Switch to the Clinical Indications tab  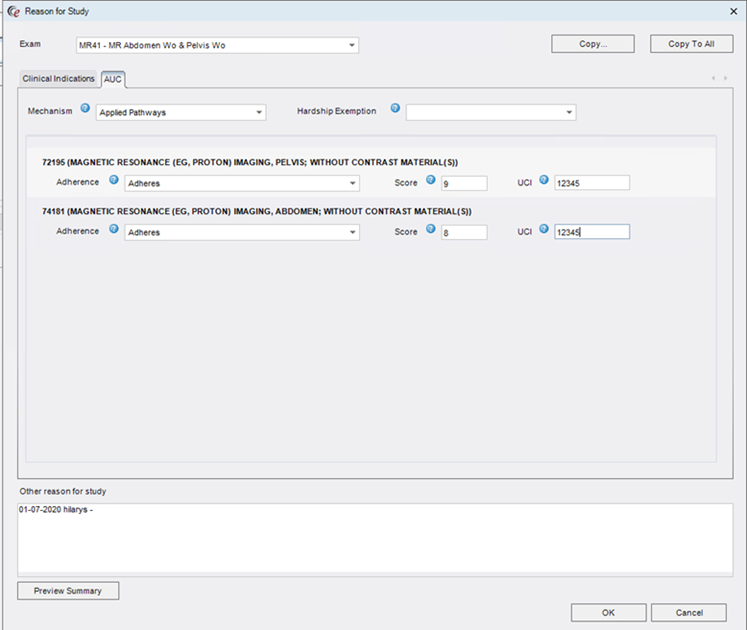pyautogui.click(x=59, y=79)
